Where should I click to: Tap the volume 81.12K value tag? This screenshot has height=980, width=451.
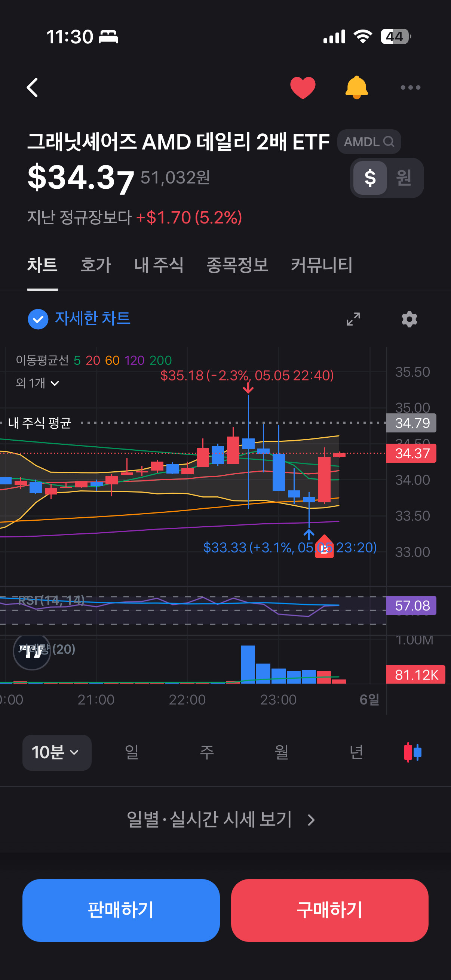tap(415, 675)
